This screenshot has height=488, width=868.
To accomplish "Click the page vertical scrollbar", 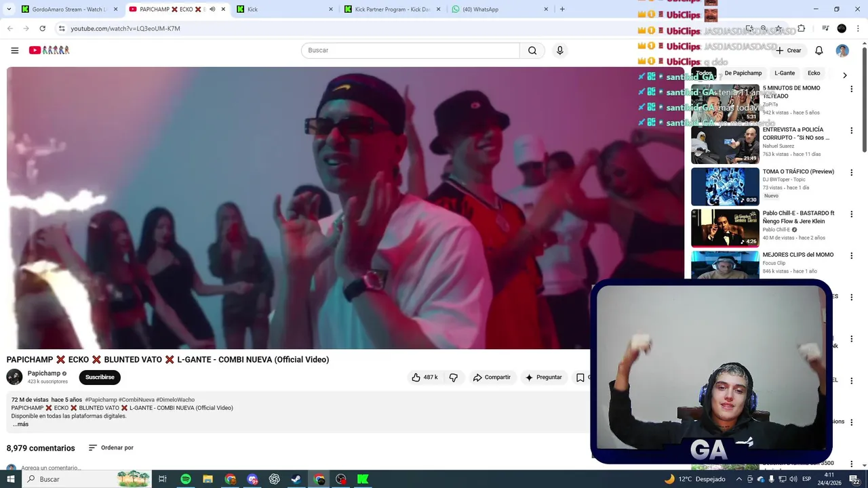I will [864, 98].
